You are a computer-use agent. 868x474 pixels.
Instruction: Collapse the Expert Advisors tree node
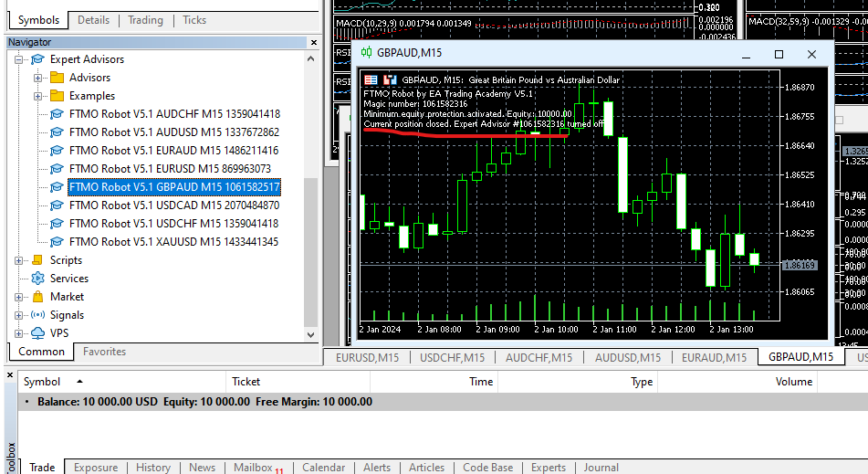[x=18, y=59]
